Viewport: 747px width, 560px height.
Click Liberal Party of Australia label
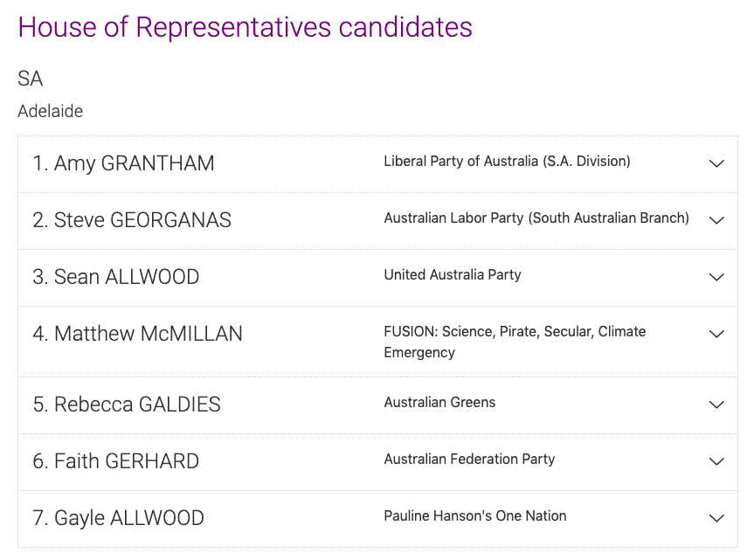pos(507,162)
